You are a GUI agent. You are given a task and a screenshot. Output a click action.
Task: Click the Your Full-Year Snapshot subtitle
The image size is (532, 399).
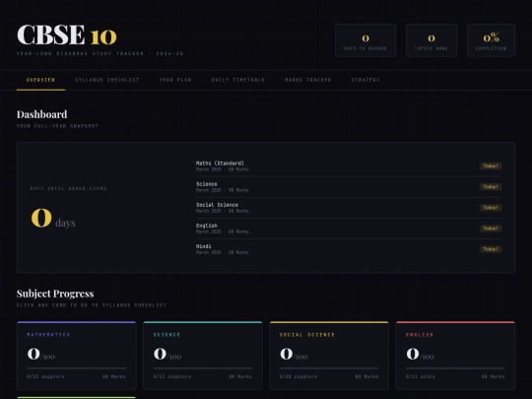(57, 126)
